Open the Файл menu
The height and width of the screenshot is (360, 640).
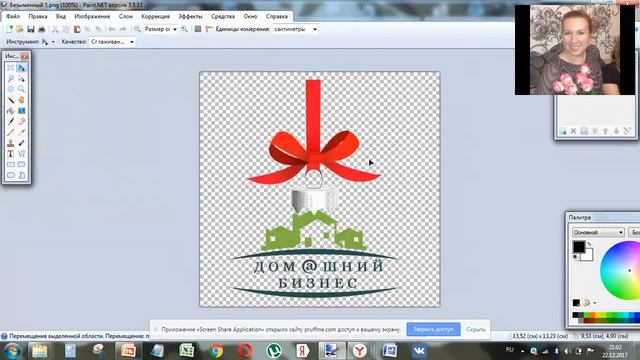click(13, 16)
